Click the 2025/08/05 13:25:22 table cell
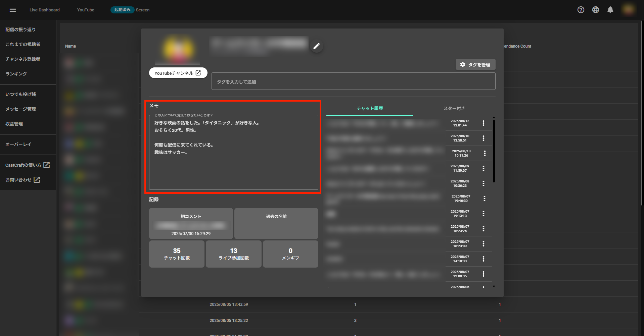 click(229, 321)
